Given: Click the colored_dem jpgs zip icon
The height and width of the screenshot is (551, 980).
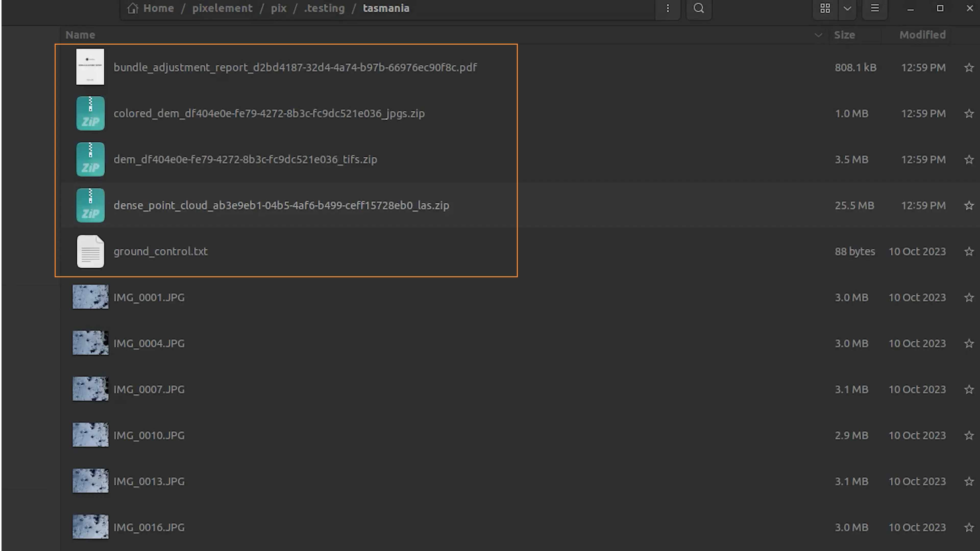Looking at the screenshot, I should click(x=90, y=113).
